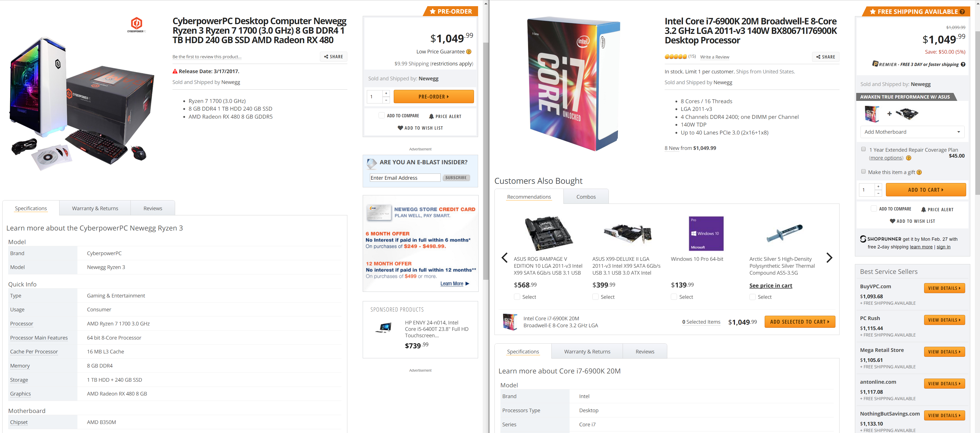The height and width of the screenshot is (433, 980).
Task: Switch to the Combos tab
Action: click(x=586, y=197)
